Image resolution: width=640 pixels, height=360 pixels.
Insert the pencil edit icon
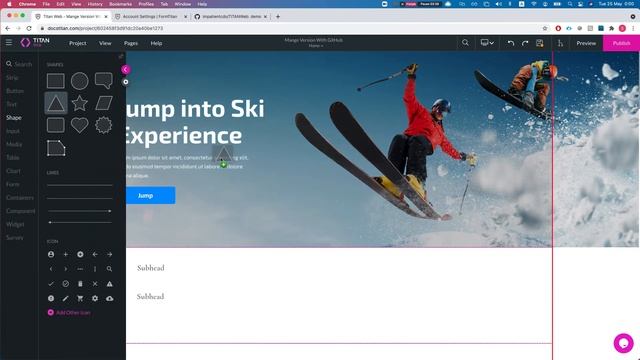coord(65,298)
